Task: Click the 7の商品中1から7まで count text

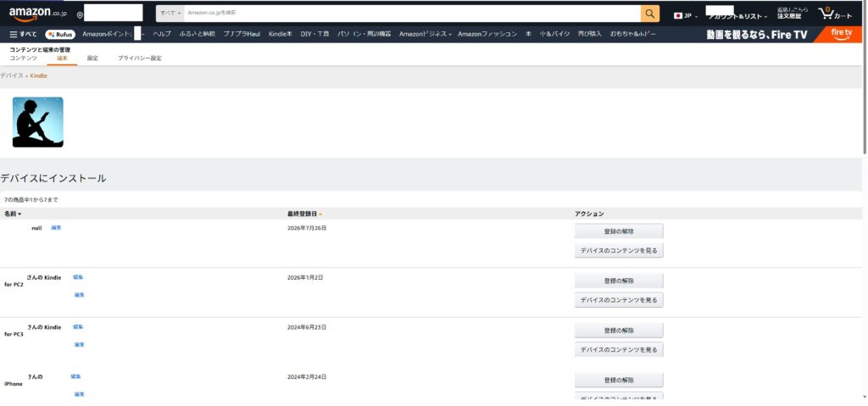Action: point(31,200)
